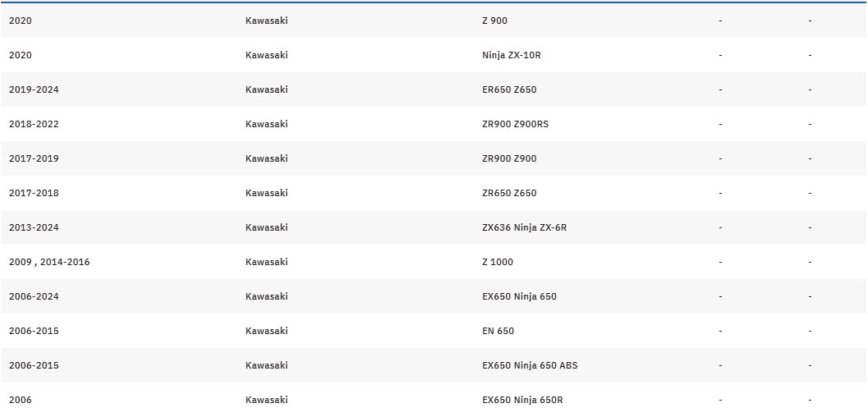Screen dimensions: 868x417
Task: Select the EN 650 model entry
Action: coord(498,331)
